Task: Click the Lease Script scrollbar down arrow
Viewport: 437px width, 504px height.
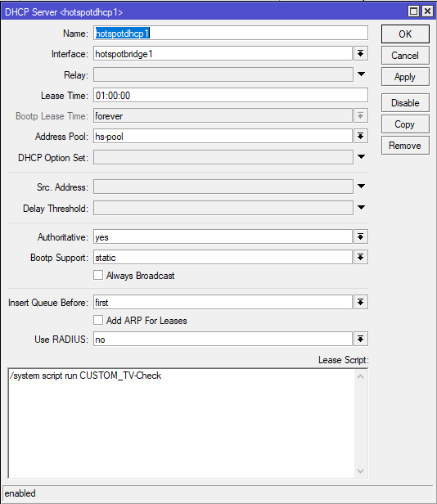Action: click(x=360, y=471)
